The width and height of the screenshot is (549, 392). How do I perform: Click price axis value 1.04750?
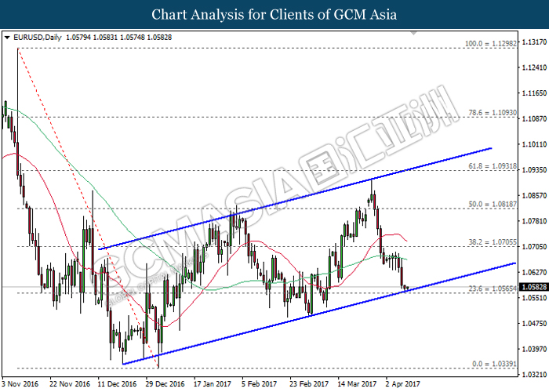tap(534, 323)
